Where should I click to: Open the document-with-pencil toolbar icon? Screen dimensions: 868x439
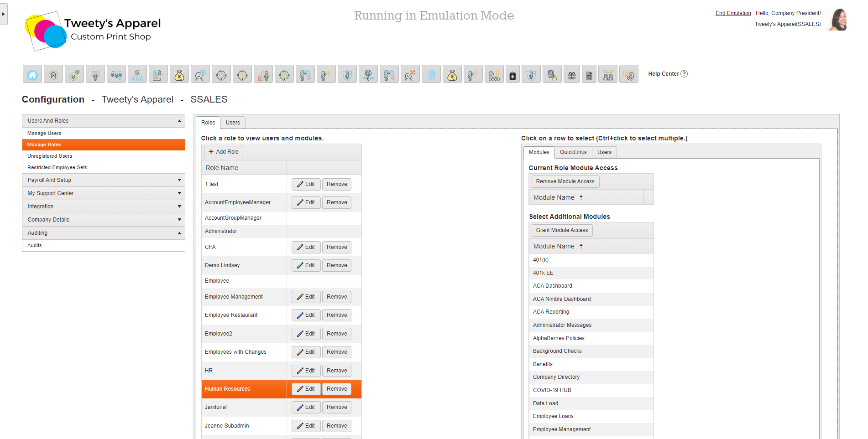tap(158, 74)
